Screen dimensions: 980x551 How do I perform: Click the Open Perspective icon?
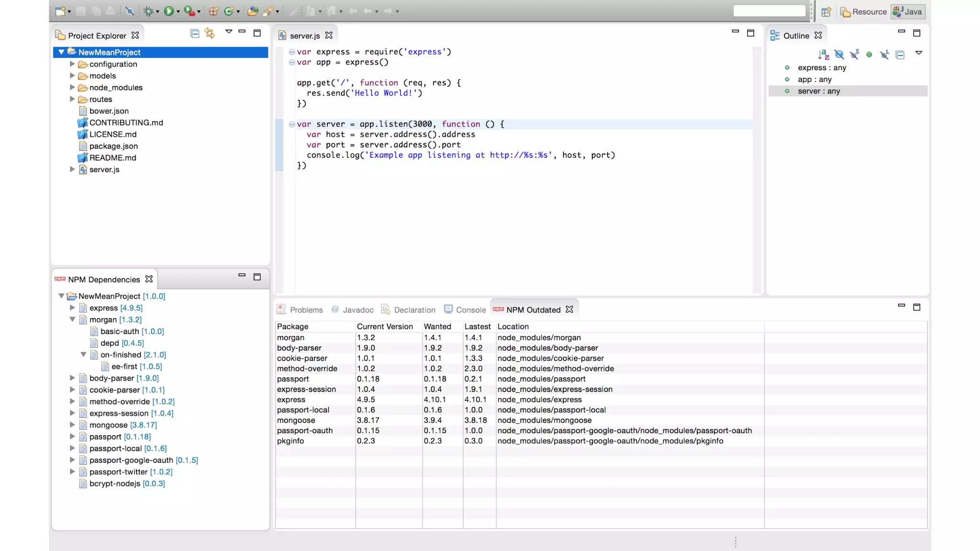tap(826, 12)
